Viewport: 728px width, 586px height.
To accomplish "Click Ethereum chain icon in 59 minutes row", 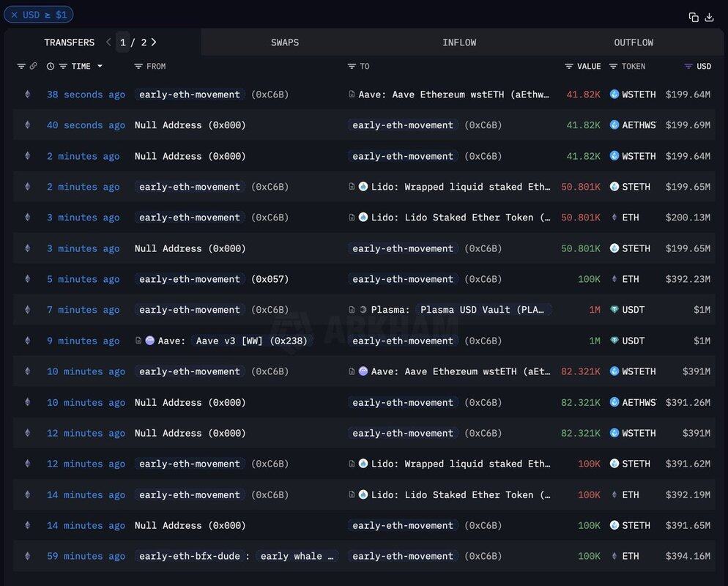I will click(x=27, y=556).
